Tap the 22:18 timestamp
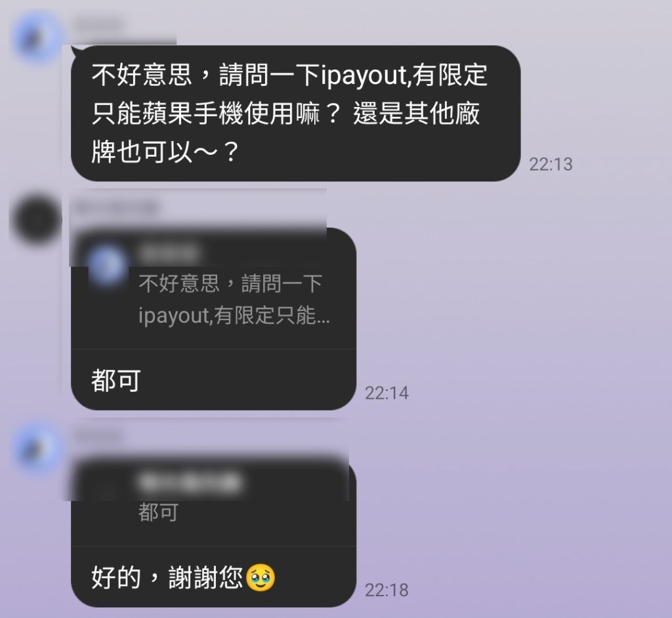This screenshot has height=618, width=672. coord(387,590)
